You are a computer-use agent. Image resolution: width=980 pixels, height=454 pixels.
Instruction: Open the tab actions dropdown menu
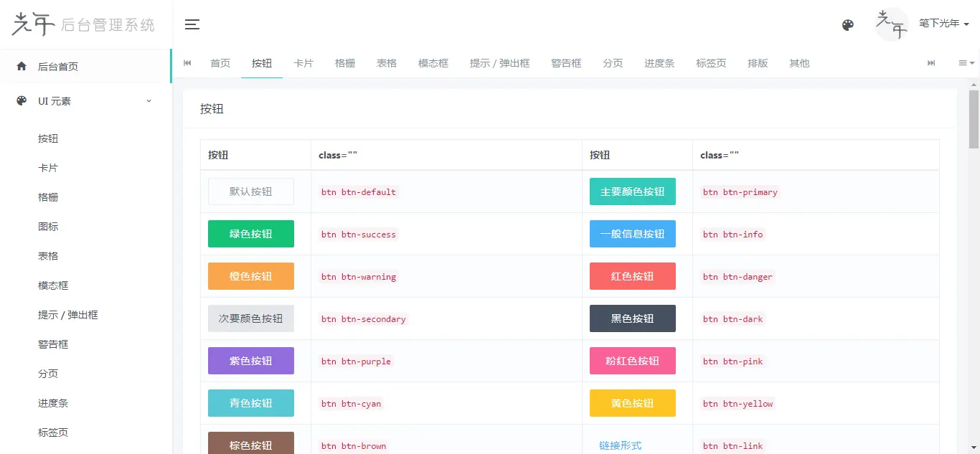click(x=966, y=63)
